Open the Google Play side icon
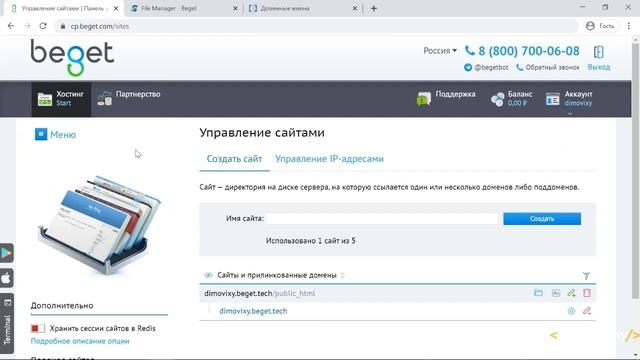 click(x=7, y=253)
